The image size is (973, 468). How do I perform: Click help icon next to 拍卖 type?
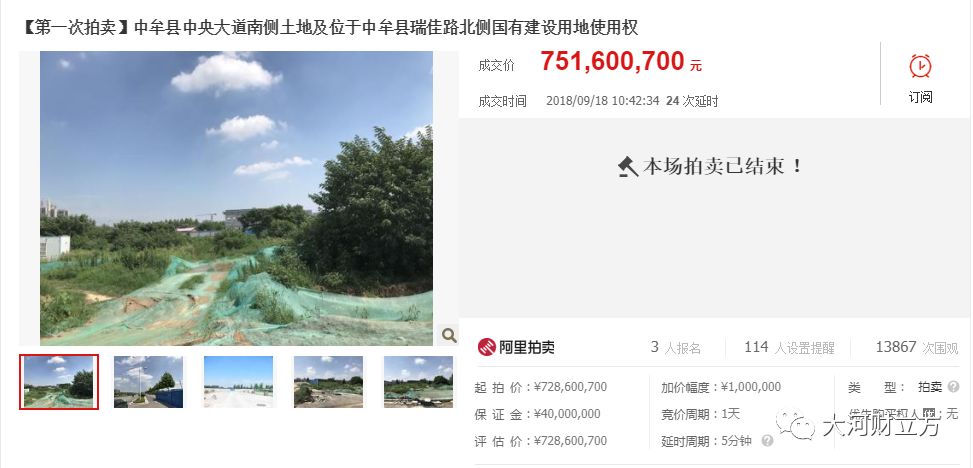pos(953,387)
